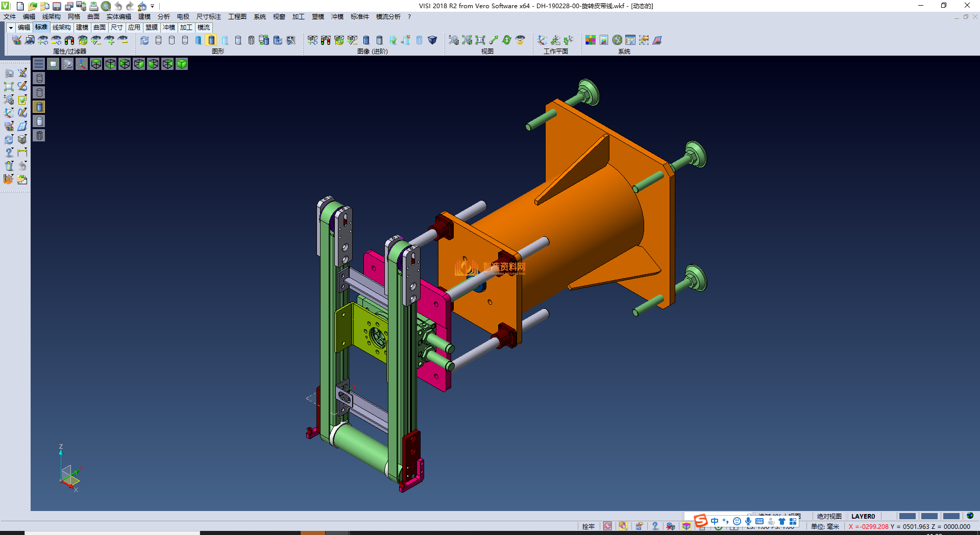Click the first blue swatch beside LAYER0
Screen dimensions: 980x535
coord(907,516)
